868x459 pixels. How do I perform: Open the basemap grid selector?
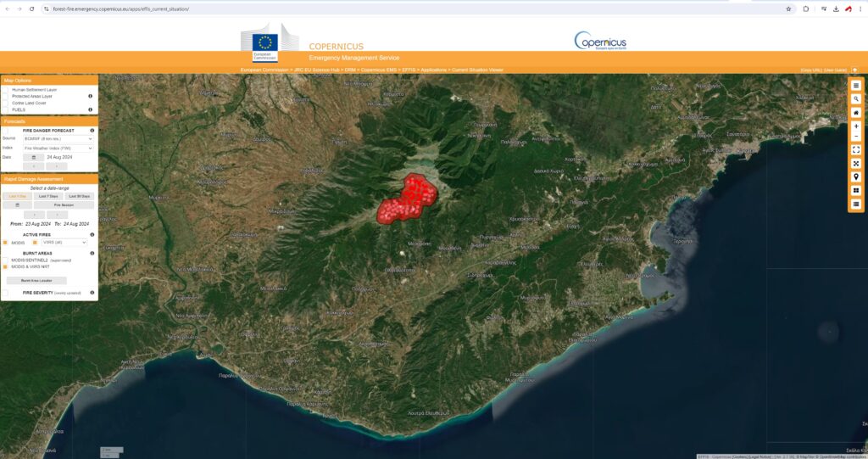(856, 190)
